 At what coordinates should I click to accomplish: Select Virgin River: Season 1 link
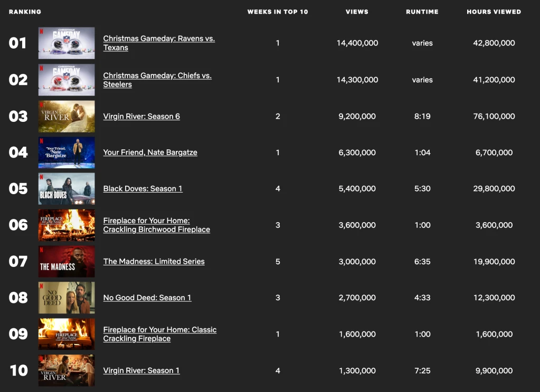pyautogui.click(x=141, y=371)
